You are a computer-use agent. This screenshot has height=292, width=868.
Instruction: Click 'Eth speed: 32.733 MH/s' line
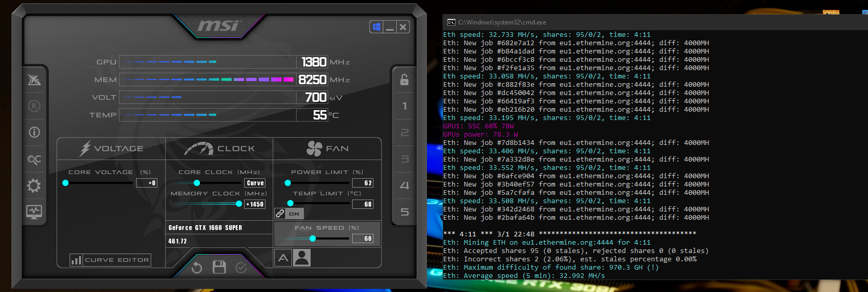[x=546, y=35]
